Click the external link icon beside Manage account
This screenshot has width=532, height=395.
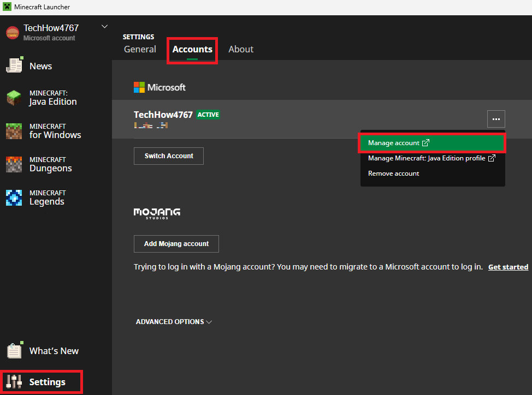[426, 142]
